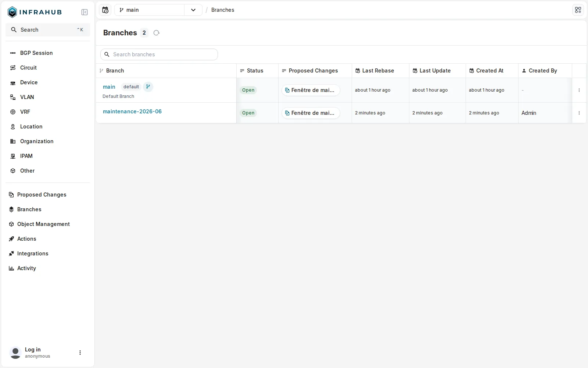Focus the Search branches field
The width and height of the screenshot is (588, 368).
point(159,54)
